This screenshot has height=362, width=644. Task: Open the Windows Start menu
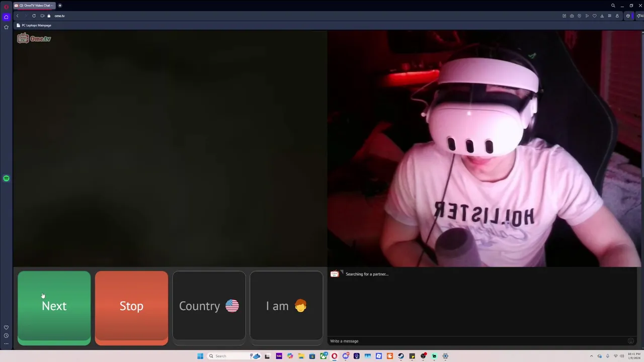click(x=200, y=356)
